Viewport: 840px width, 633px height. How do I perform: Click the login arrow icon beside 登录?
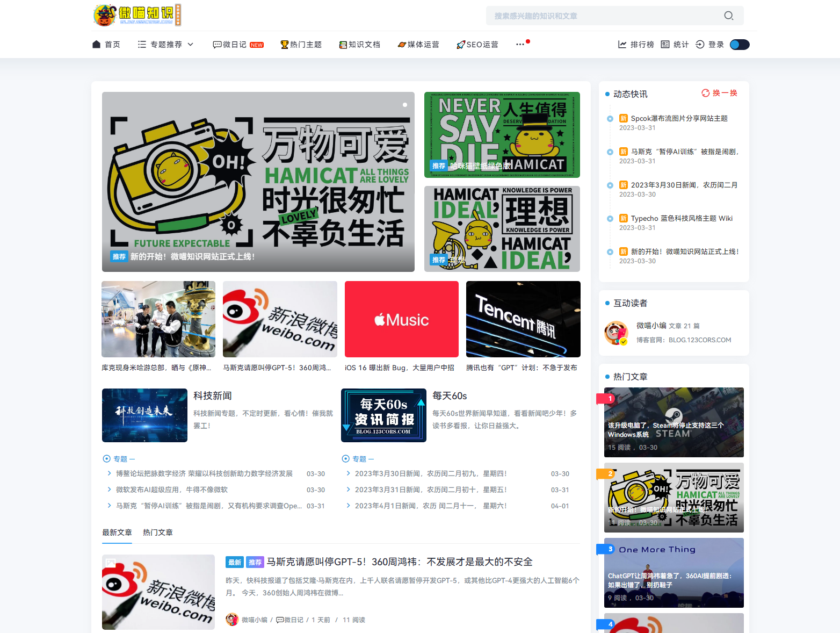coord(700,45)
